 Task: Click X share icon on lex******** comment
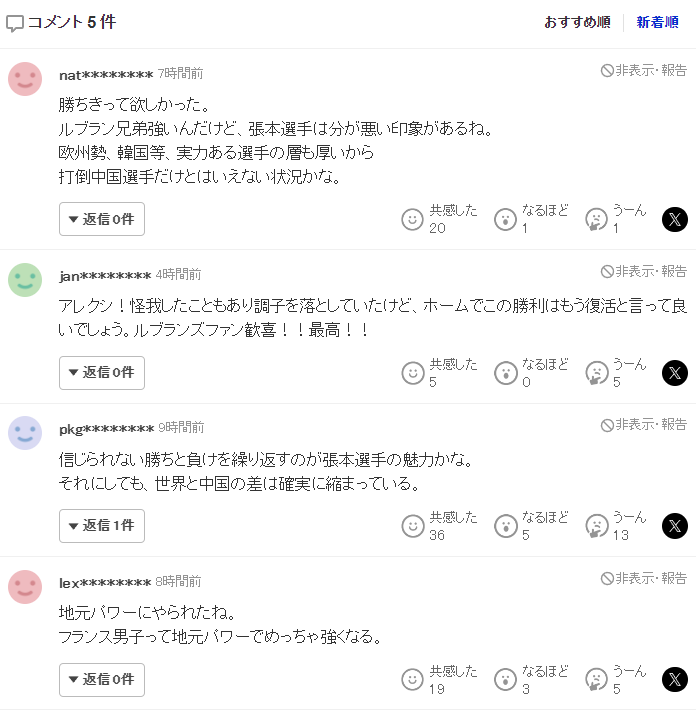tap(675, 680)
